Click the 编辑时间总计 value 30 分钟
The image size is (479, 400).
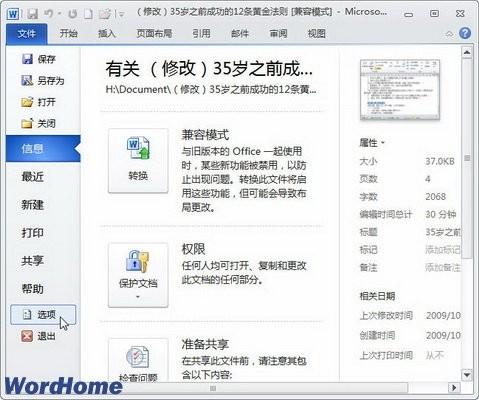click(440, 214)
